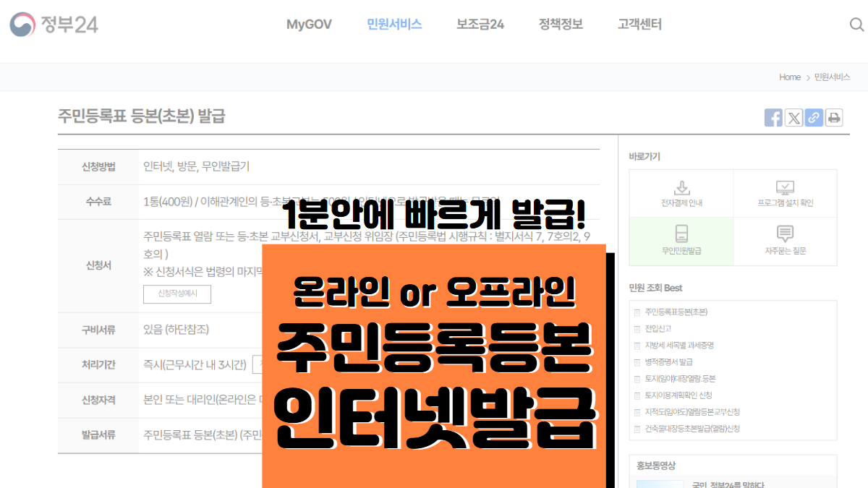Go to 보조금24 menu
The image size is (868, 488).
pyautogui.click(x=480, y=25)
